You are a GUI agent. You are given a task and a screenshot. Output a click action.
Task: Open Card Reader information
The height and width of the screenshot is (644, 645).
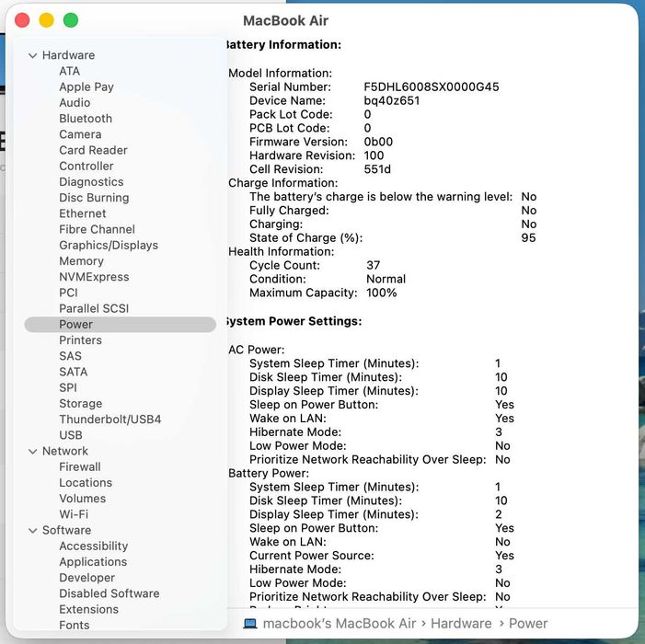(x=93, y=150)
